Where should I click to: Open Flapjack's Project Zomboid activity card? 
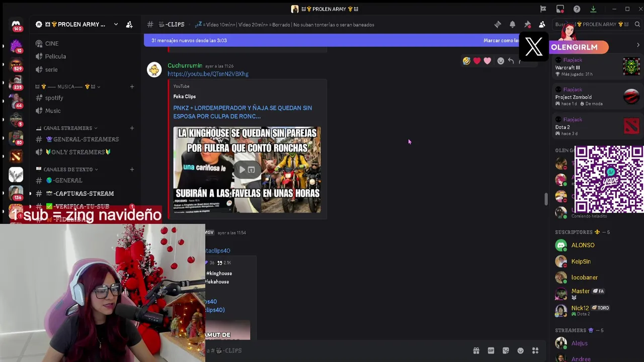tap(598, 97)
